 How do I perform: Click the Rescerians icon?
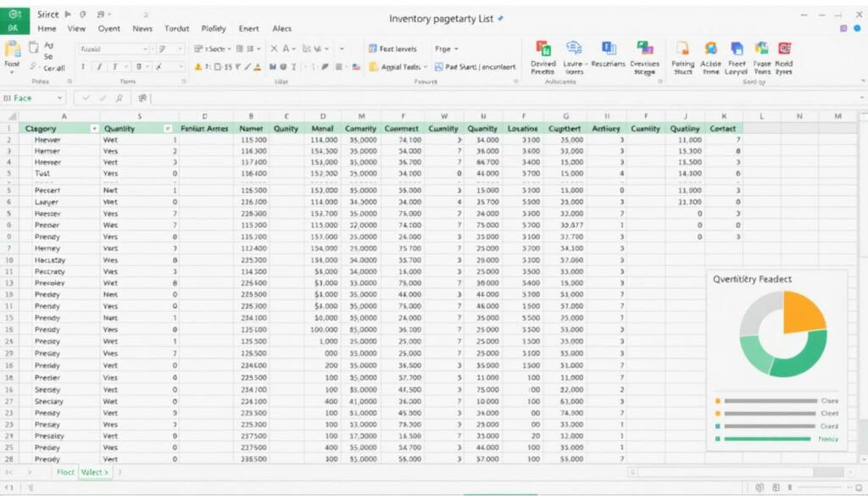pyautogui.click(x=609, y=48)
